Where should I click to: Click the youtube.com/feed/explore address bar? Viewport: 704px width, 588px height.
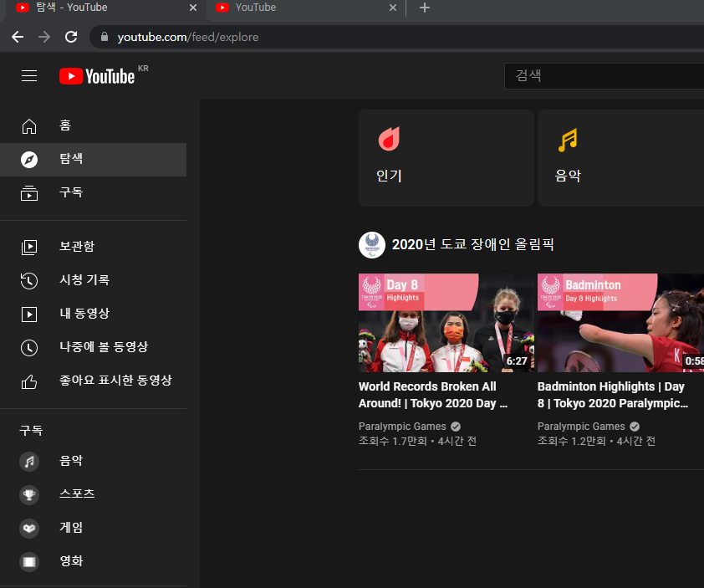(x=395, y=37)
